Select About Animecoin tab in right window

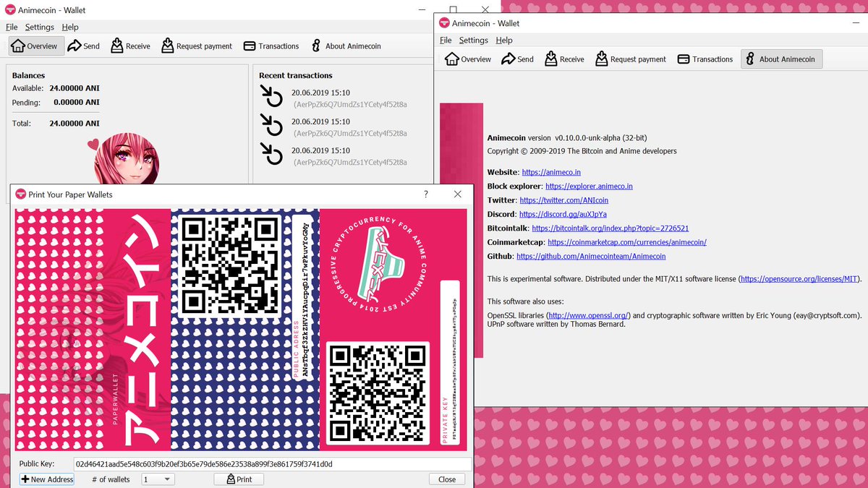coord(781,59)
